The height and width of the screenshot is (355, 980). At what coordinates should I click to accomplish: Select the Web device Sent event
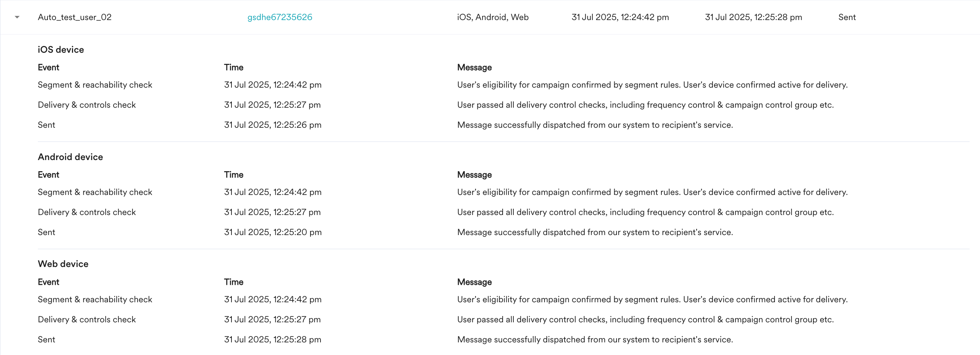46,340
